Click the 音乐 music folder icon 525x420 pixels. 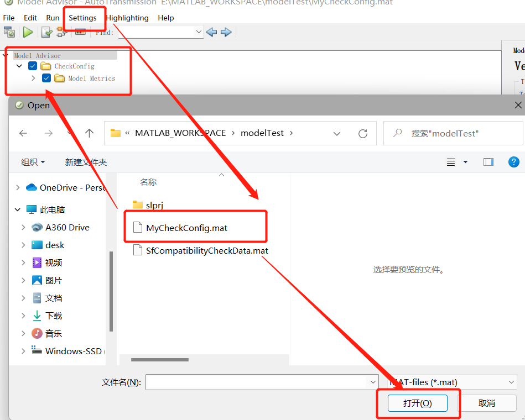pyautogui.click(x=37, y=333)
